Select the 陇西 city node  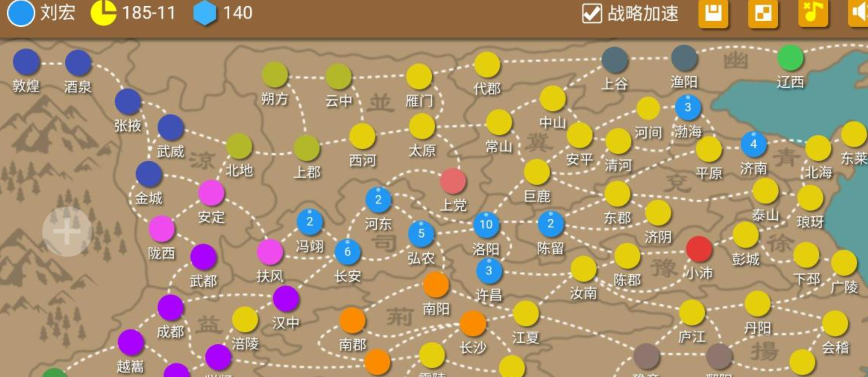coord(162,229)
